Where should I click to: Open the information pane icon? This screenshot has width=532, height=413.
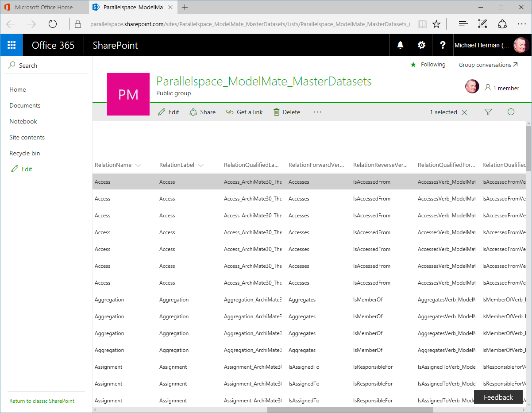[x=511, y=112]
